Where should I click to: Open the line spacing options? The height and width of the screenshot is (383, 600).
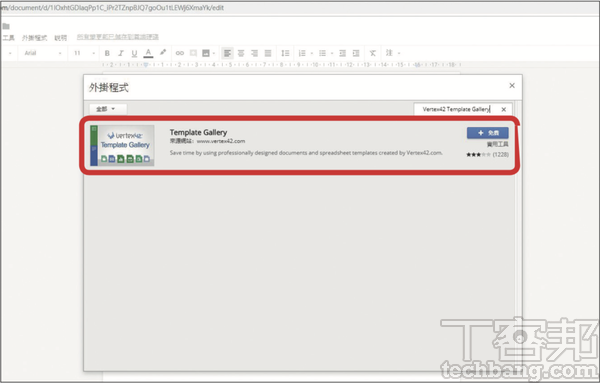click(285, 53)
